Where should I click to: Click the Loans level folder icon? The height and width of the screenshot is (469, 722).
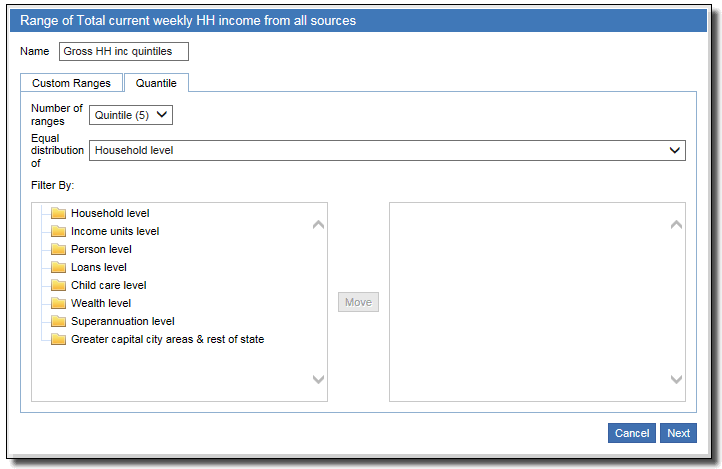(58, 267)
